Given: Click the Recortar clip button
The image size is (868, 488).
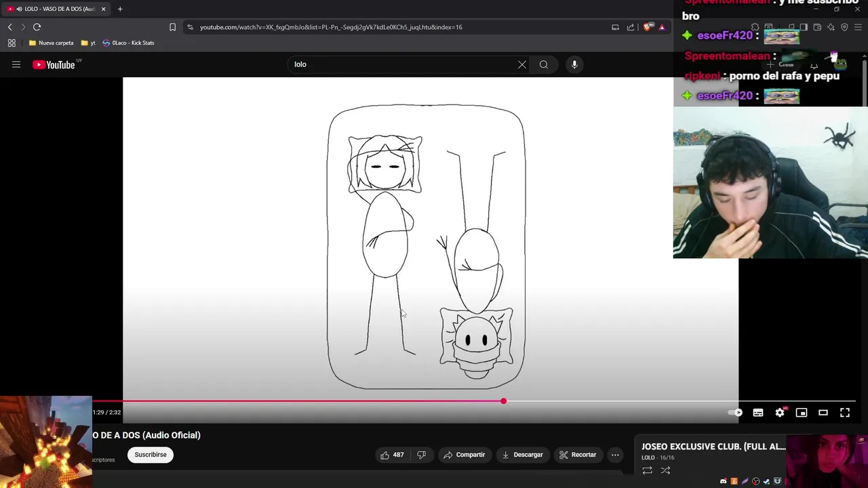Looking at the screenshot, I should [578, 455].
